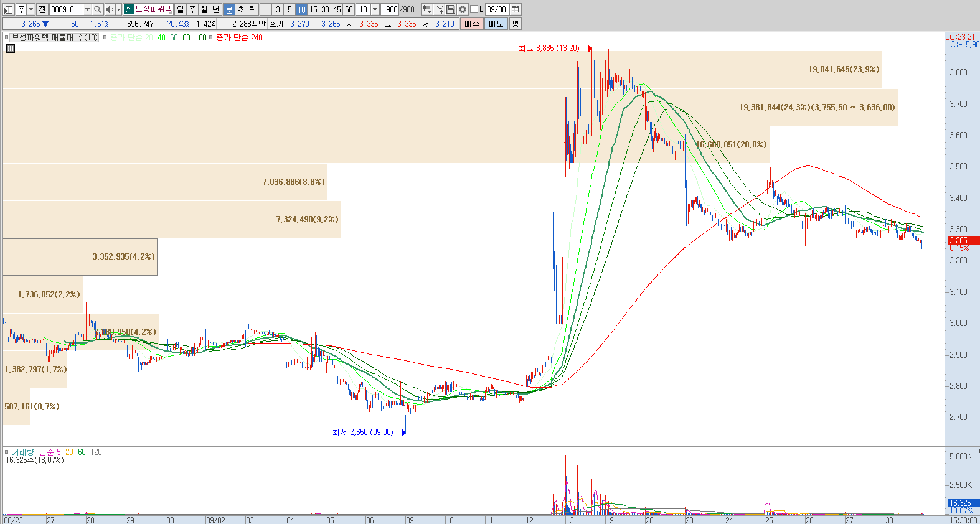Toggle small square before 매물대 legend
Image resolution: width=980 pixels, height=524 pixels.
click(7, 37)
